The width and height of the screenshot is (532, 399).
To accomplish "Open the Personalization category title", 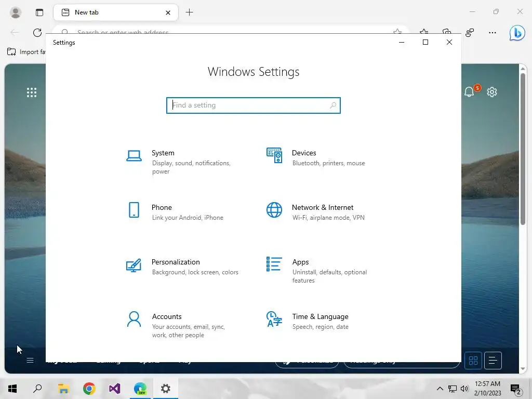I will click(176, 262).
